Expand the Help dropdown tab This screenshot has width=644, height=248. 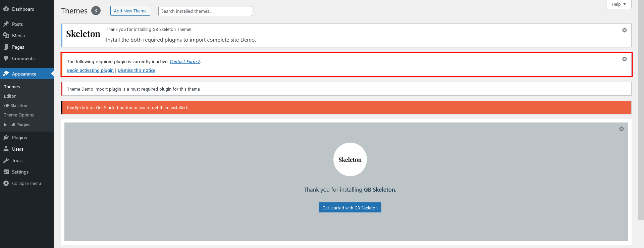[x=619, y=4]
